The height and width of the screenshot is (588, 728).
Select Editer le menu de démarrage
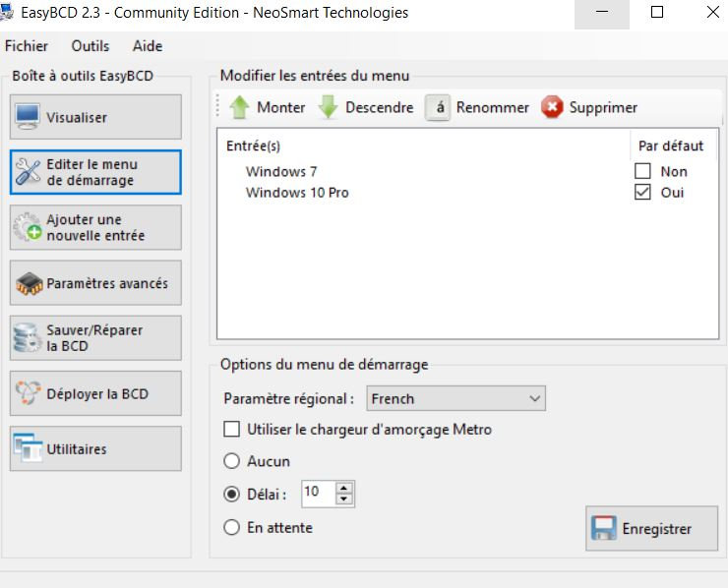(x=95, y=172)
